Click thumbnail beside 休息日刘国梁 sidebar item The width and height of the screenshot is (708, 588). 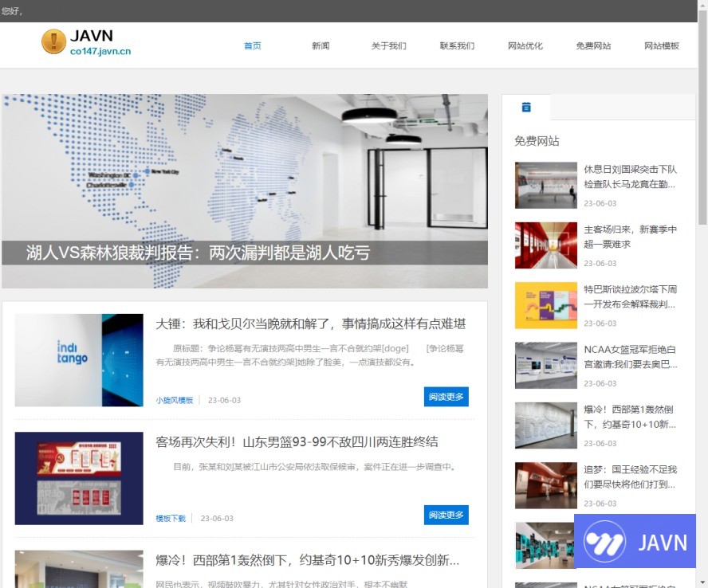(546, 185)
